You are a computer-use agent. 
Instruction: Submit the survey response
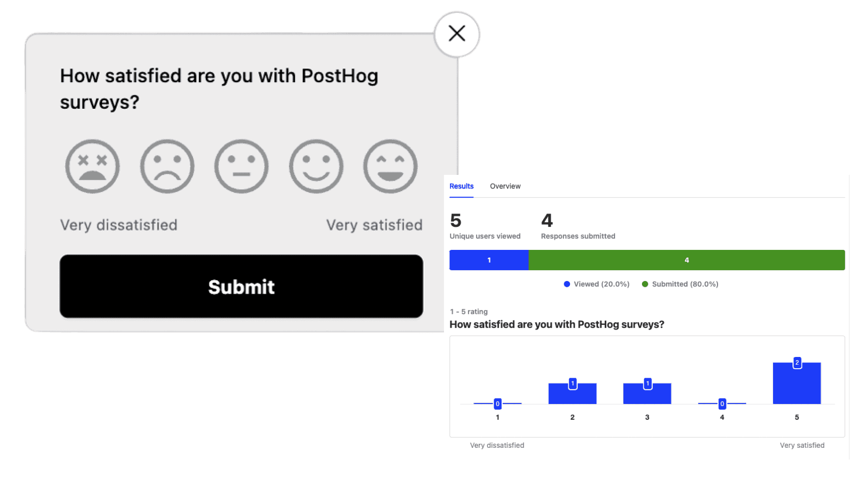[241, 286]
